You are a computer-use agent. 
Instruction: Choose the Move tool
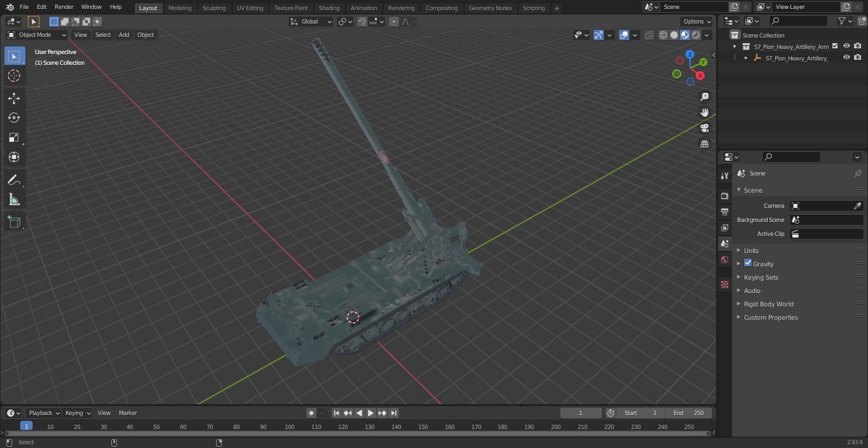click(14, 98)
